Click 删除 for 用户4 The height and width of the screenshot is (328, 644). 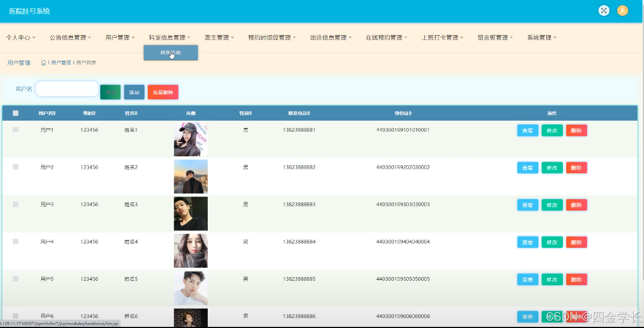[576, 242]
